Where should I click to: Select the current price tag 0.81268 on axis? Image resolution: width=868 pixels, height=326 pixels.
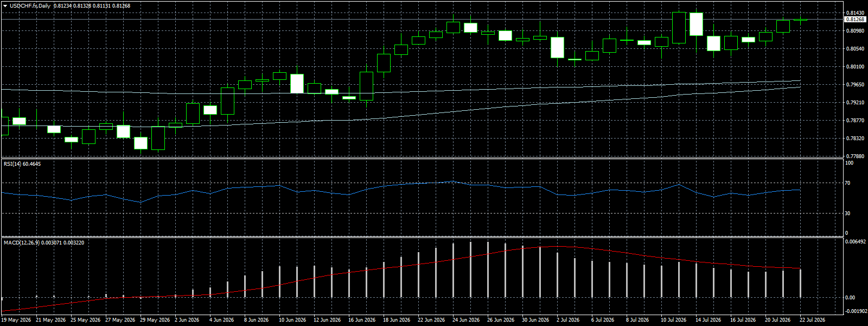tap(855, 20)
